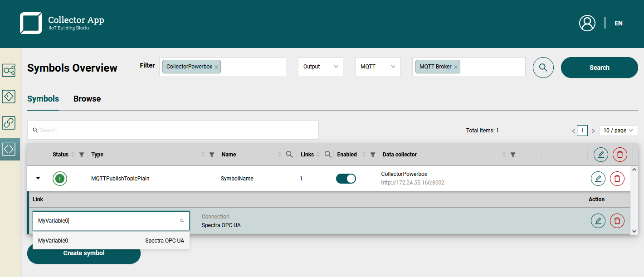
Task: Open the Name column search icon
Action: pyautogui.click(x=289, y=155)
